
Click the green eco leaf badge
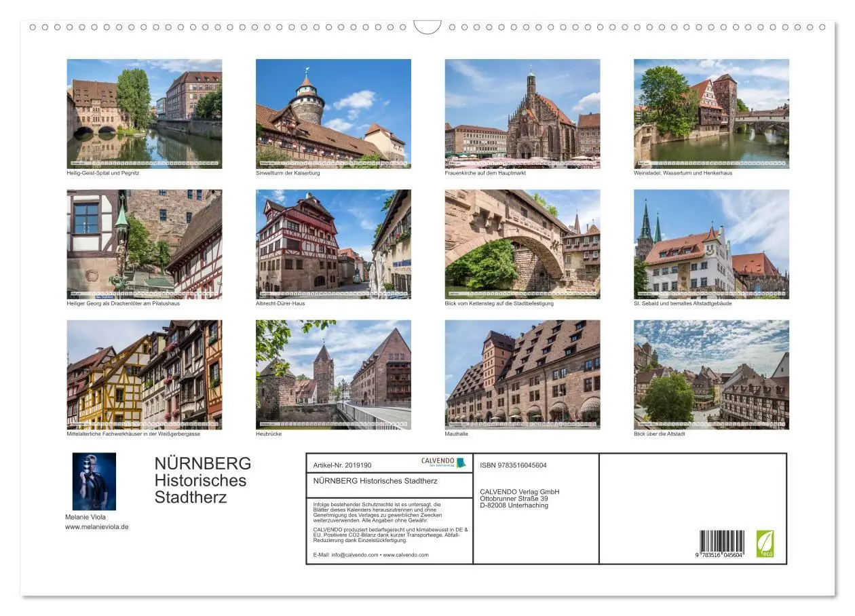765,543
